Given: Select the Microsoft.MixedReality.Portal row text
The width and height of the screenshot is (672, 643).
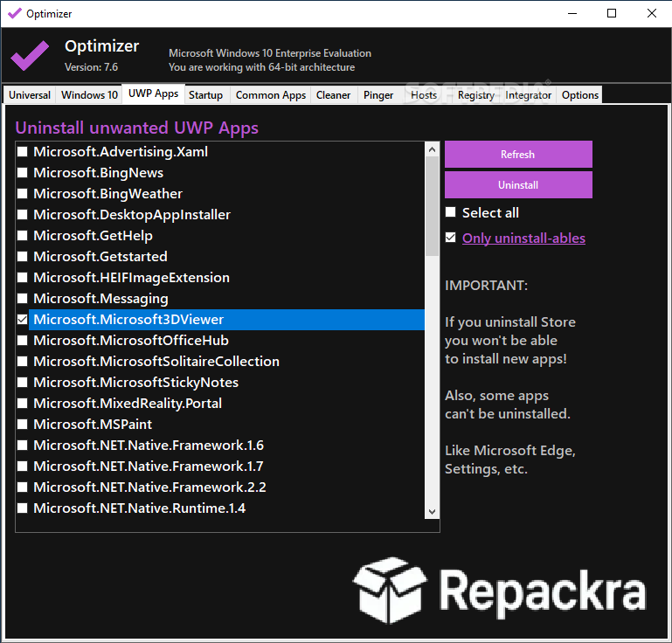Looking at the screenshot, I should coord(128,403).
